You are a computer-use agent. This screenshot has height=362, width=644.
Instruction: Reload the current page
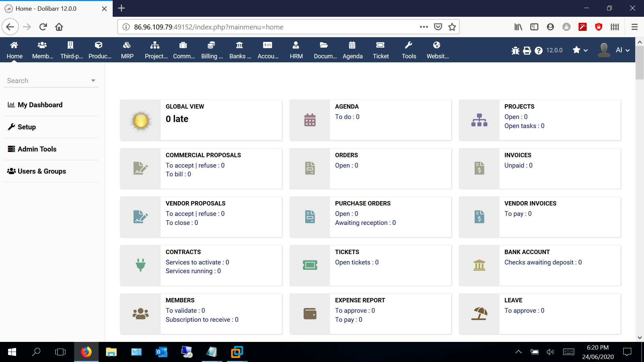click(43, 27)
